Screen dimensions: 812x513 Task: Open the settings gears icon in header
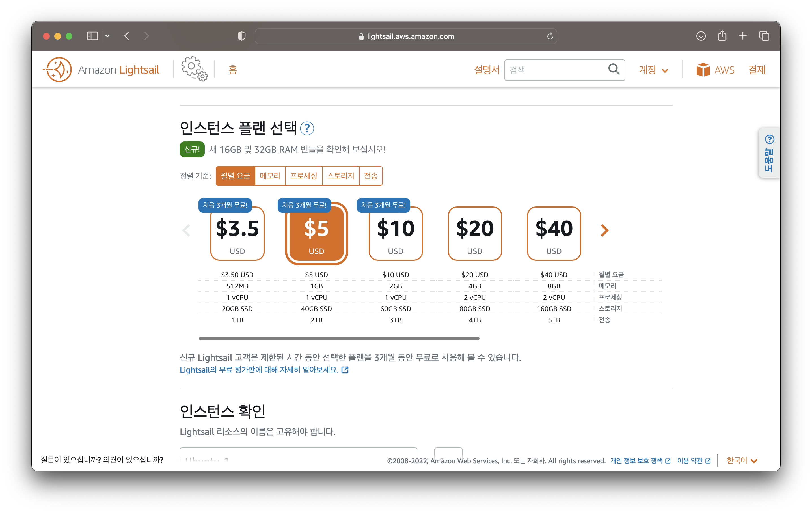[x=194, y=69]
